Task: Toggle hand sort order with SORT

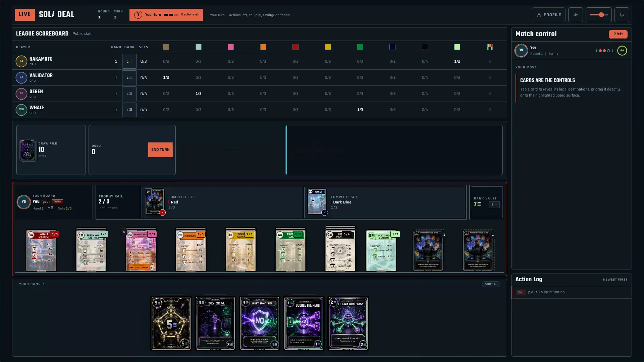Action: point(491,284)
